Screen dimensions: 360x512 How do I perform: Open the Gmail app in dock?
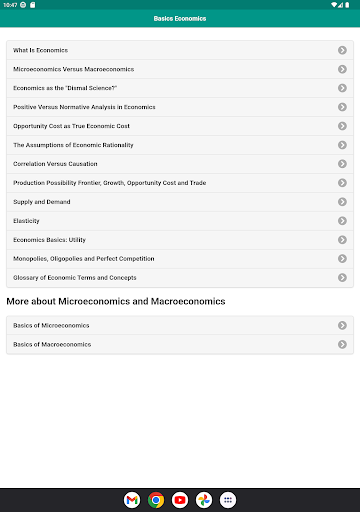132,500
